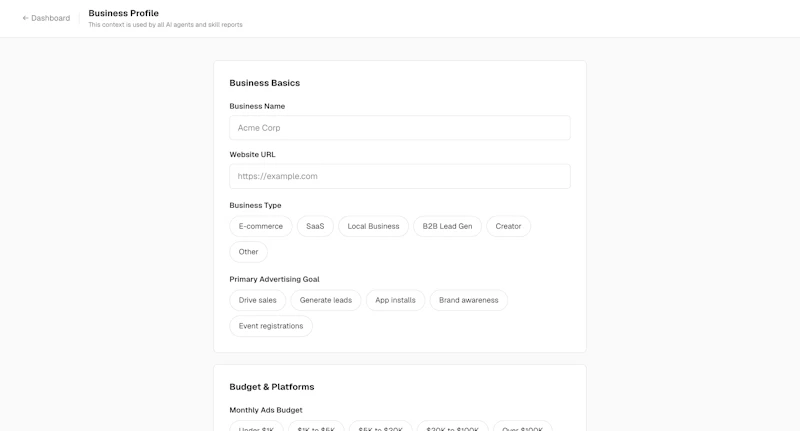
Task: Choose the Creator business type
Action: click(x=508, y=226)
